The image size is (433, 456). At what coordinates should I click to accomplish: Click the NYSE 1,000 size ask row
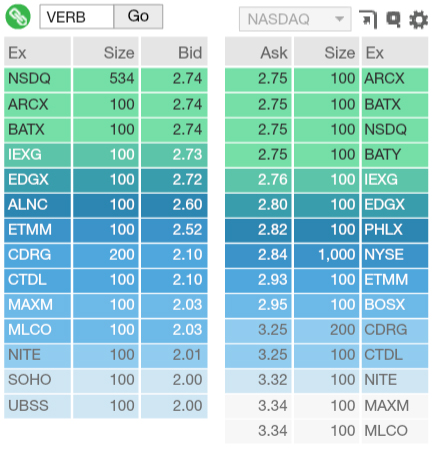[x=327, y=255]
